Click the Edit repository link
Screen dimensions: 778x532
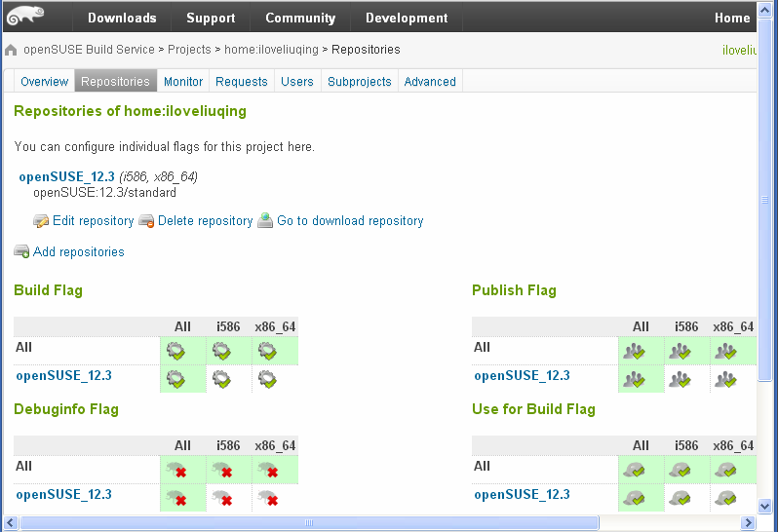(x=94, y=220)
